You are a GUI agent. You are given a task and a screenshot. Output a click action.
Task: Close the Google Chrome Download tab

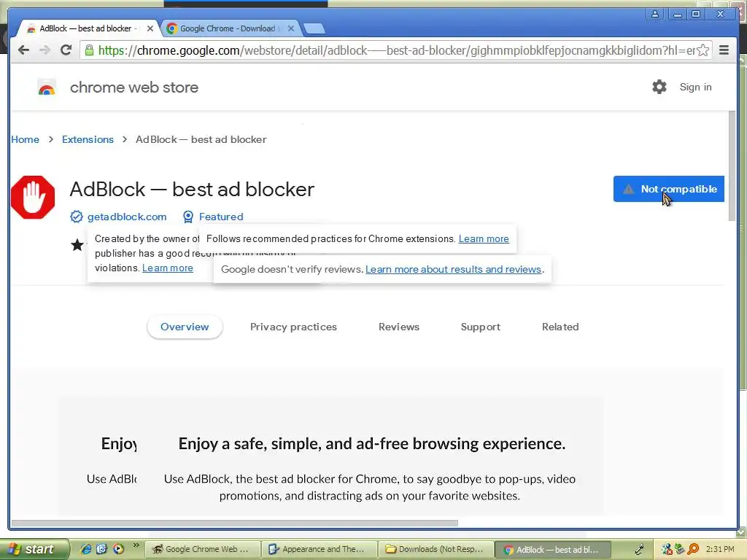pos(291,28)
